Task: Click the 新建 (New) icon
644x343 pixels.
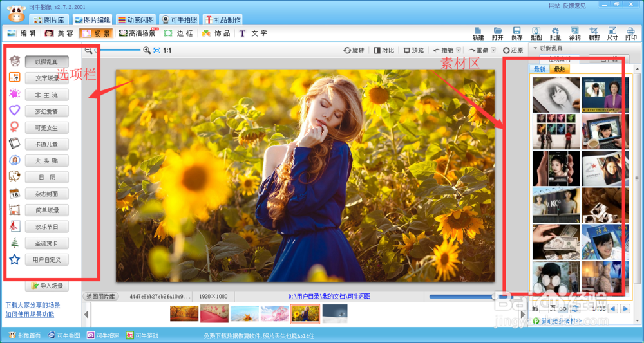Action: (x=478, y=33)
